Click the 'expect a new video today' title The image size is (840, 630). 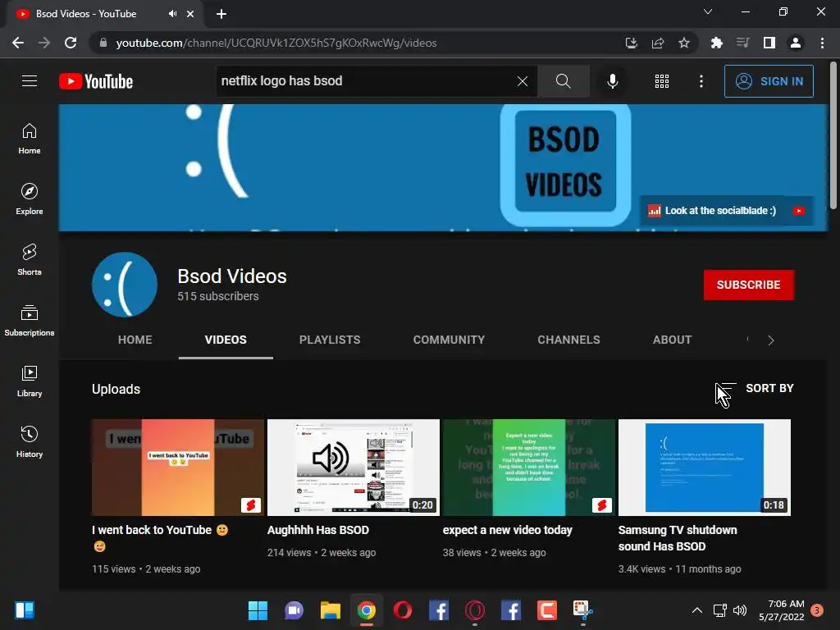pyautogui.click(x=507, y=530)
